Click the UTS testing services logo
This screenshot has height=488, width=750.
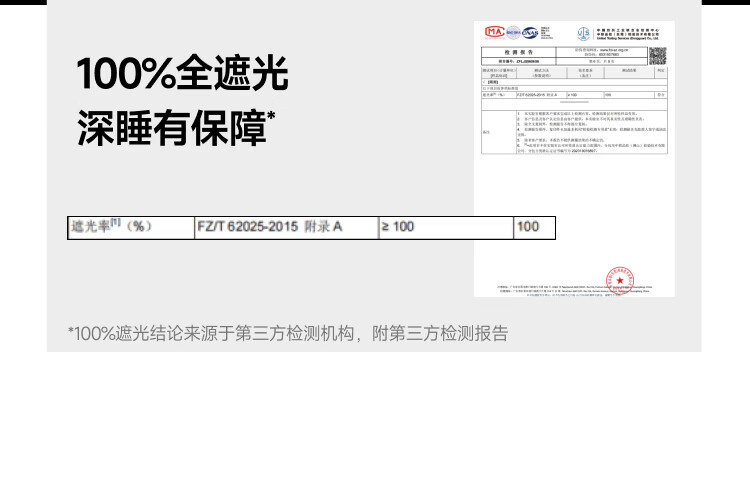(584, 33)
